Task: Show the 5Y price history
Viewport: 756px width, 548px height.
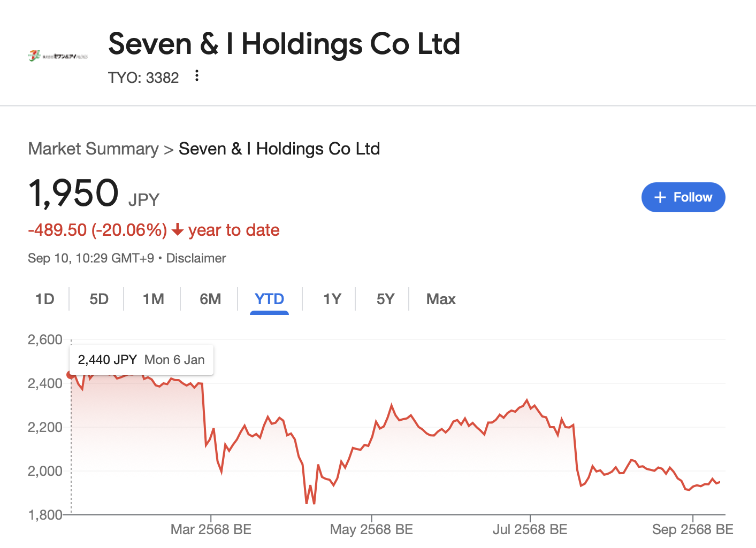Action: tap(385, 299)
